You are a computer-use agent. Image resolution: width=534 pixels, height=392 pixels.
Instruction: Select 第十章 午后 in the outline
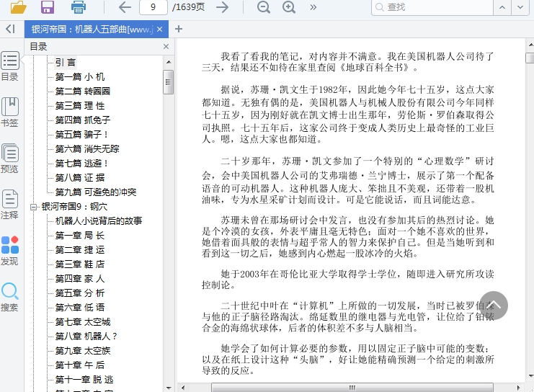tap(80, 365)
